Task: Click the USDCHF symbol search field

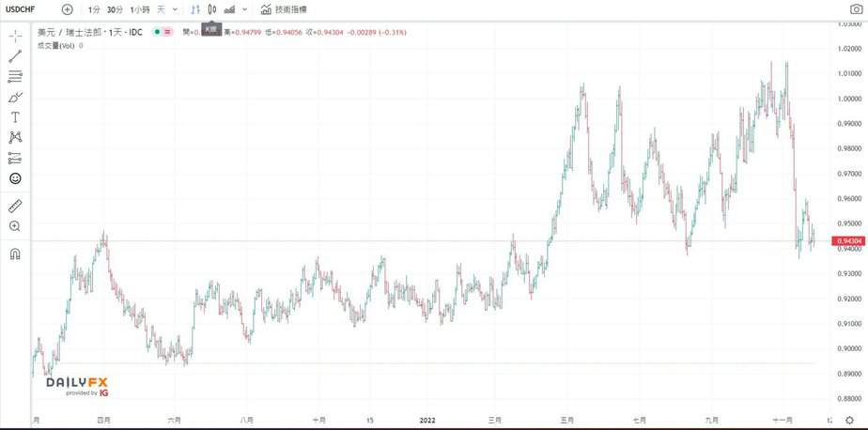Action: click(23, 9)
